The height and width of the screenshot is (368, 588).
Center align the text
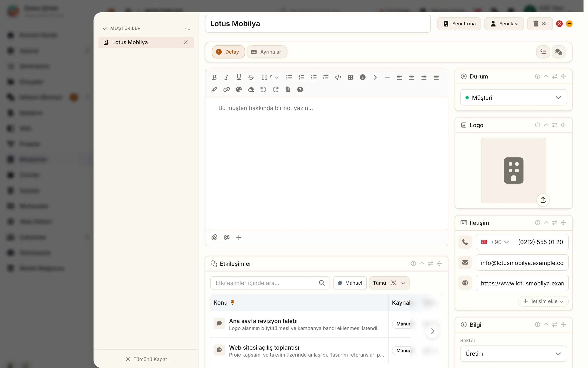pyautogui.click(x=412, y=77)
